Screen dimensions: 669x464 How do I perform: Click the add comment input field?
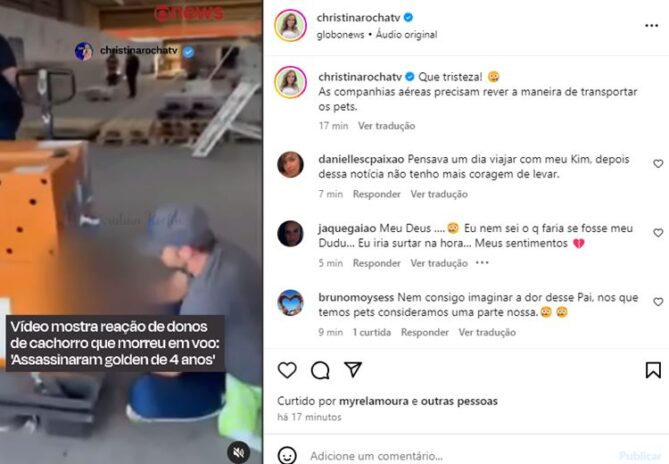[461, 455]
